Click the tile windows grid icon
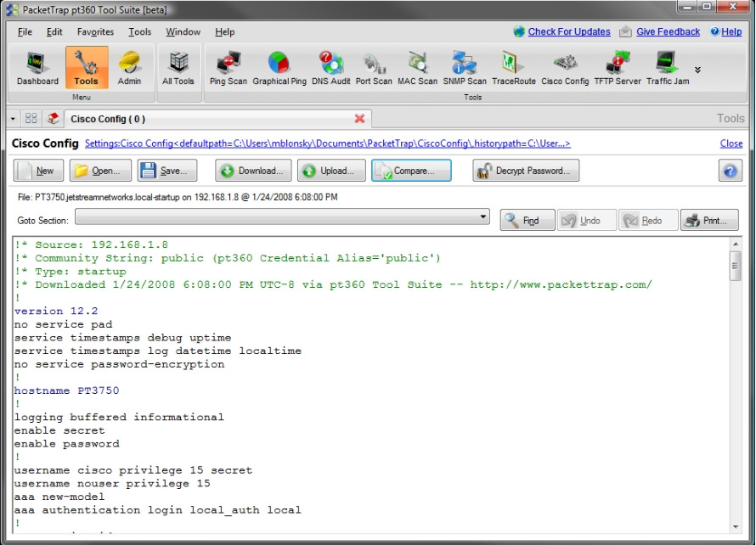This screenshot has width=756, height=545. point(31,118)
